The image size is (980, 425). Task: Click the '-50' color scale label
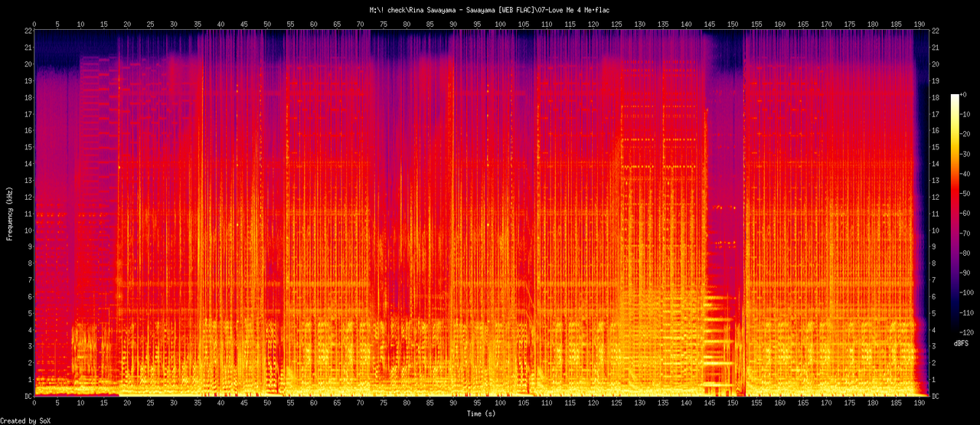coord(966,194)
